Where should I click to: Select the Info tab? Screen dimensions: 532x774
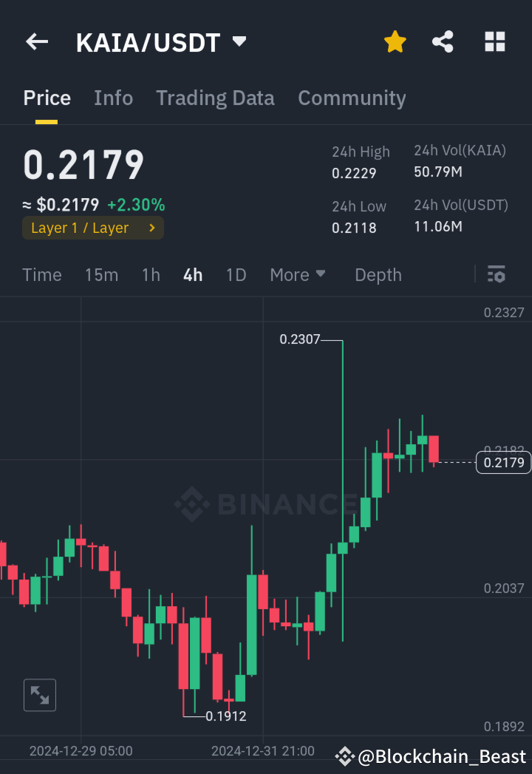coord(113,98)
